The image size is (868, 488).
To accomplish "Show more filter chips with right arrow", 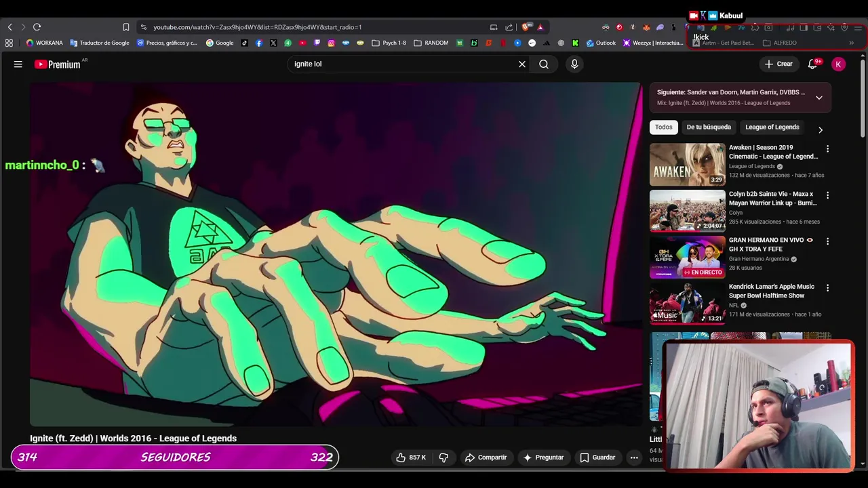I will pos(821,129).
